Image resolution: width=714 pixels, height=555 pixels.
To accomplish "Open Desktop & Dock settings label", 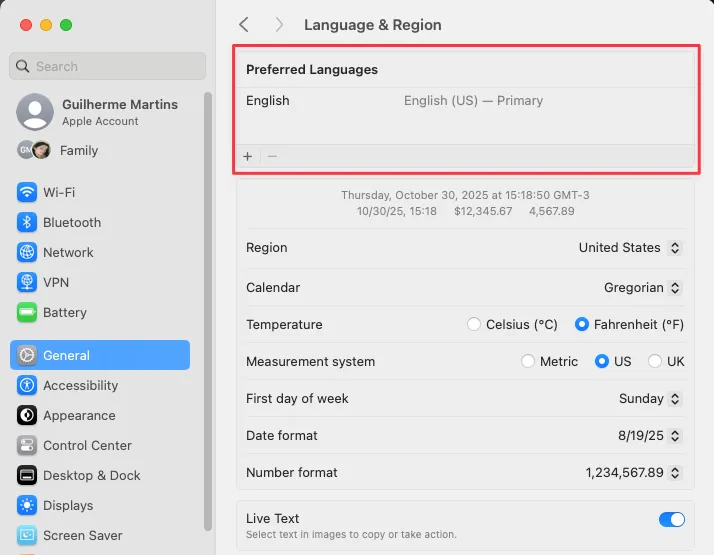I will tap(92, 475).
